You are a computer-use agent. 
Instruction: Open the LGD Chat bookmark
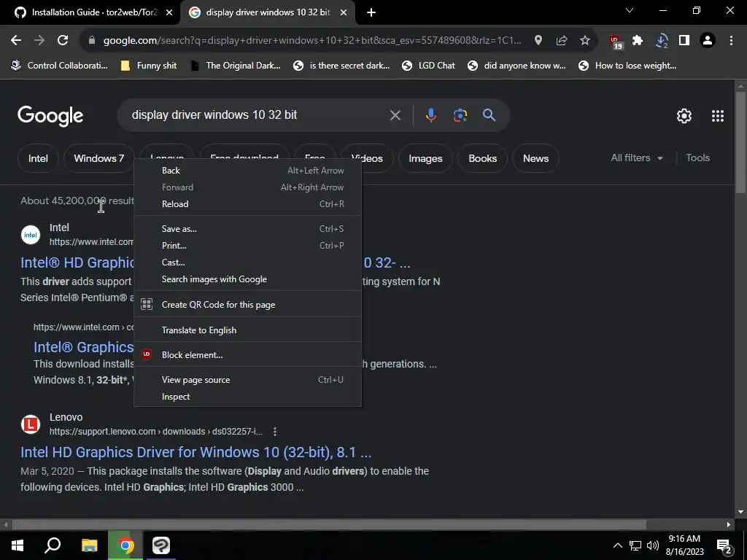coord(428,66)
